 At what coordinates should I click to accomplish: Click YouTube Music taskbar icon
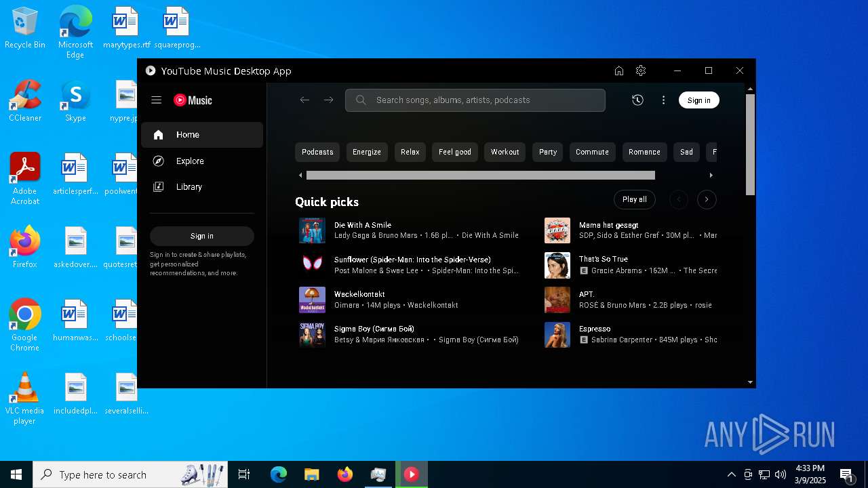(412, 474)
